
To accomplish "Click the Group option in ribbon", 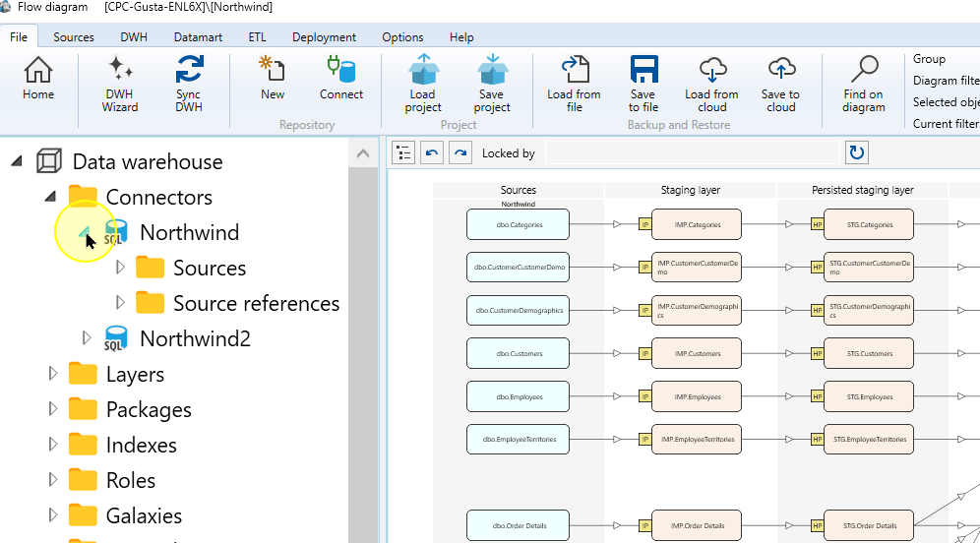I will click(x=929, y=59).
